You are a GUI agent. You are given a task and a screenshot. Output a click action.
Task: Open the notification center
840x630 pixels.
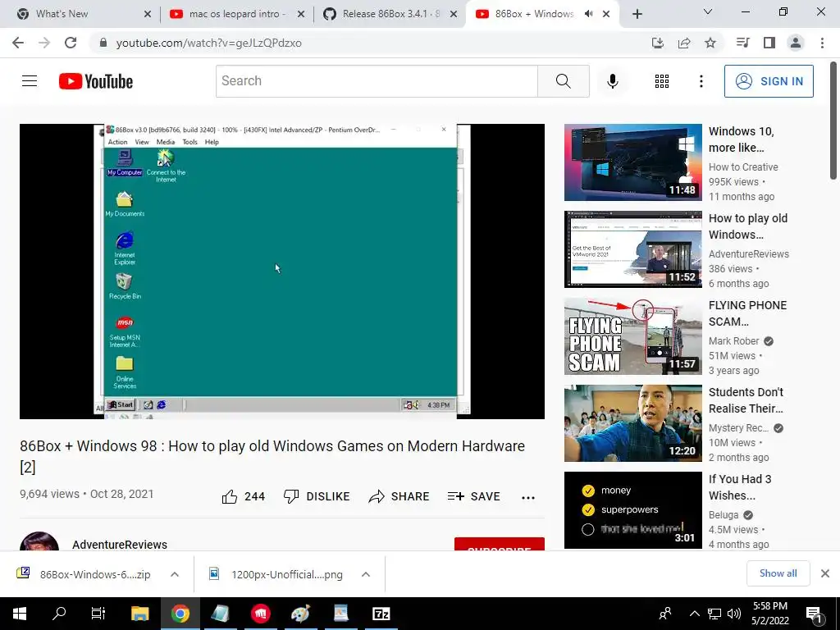[x=814, y=614]
